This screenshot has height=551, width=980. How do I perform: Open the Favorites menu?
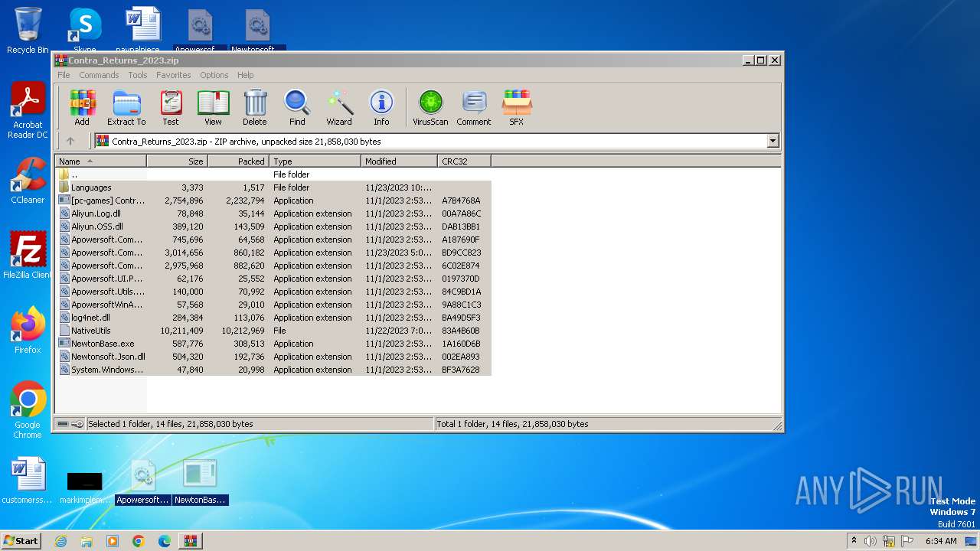[174, 75]
